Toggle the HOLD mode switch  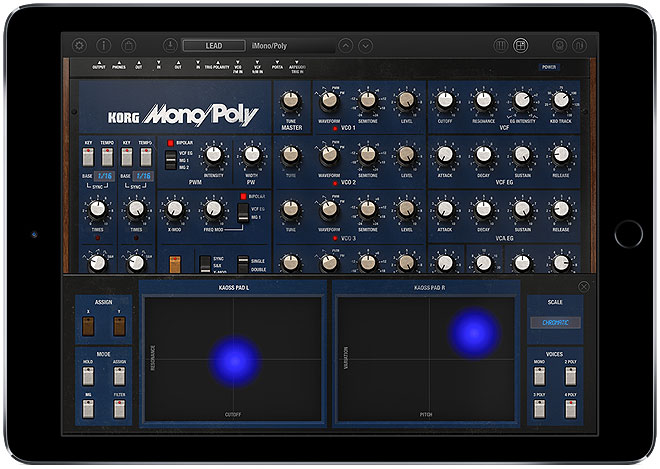pos(87,374)
